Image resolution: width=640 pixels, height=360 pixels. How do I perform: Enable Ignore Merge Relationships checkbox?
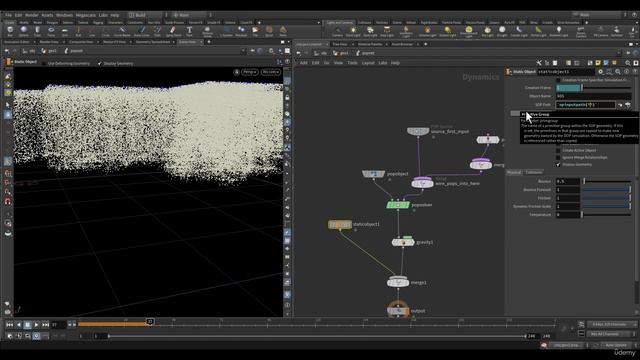click(x=558, y=158)
